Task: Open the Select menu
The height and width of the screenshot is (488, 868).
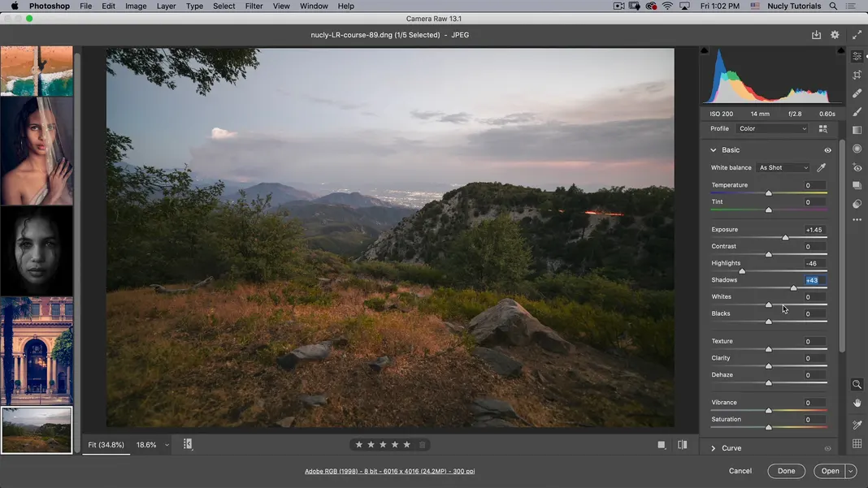Action: pyautogui.click(x=224, y=6)
